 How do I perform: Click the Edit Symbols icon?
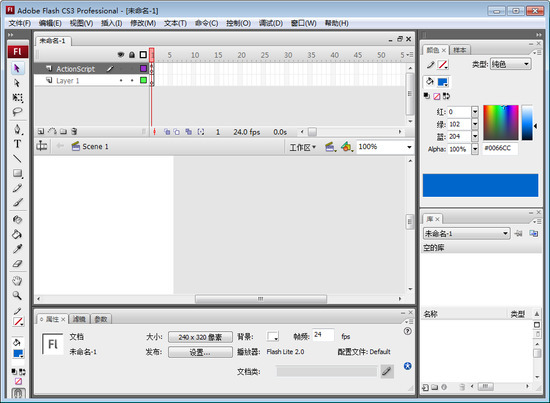click(346, 147)
